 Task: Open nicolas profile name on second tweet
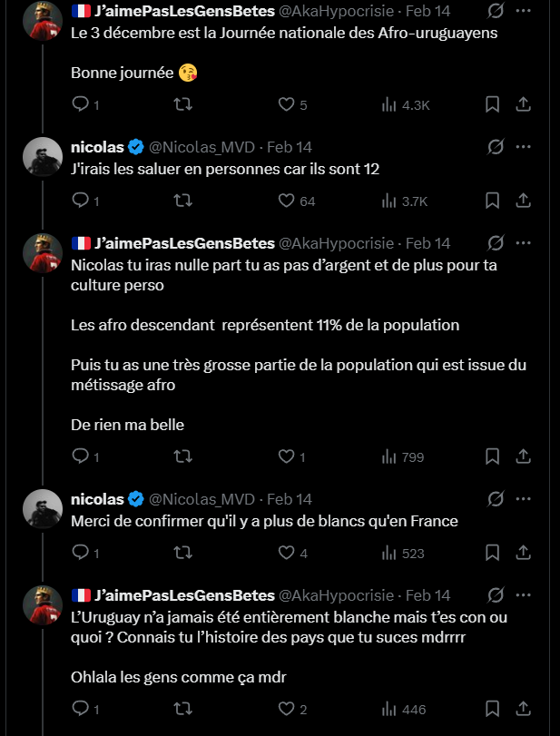(x=97, y=146)
